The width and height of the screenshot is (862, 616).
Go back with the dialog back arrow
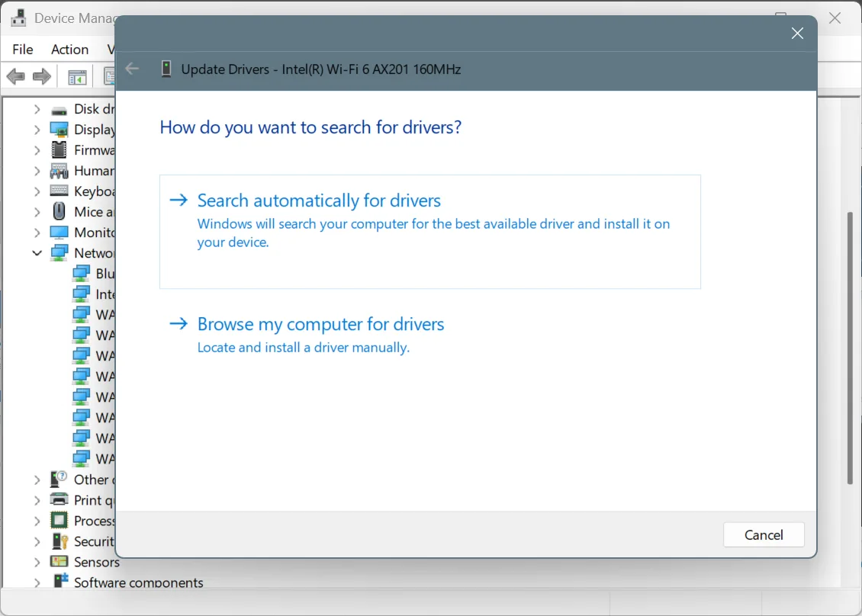(x=132, y=69)
